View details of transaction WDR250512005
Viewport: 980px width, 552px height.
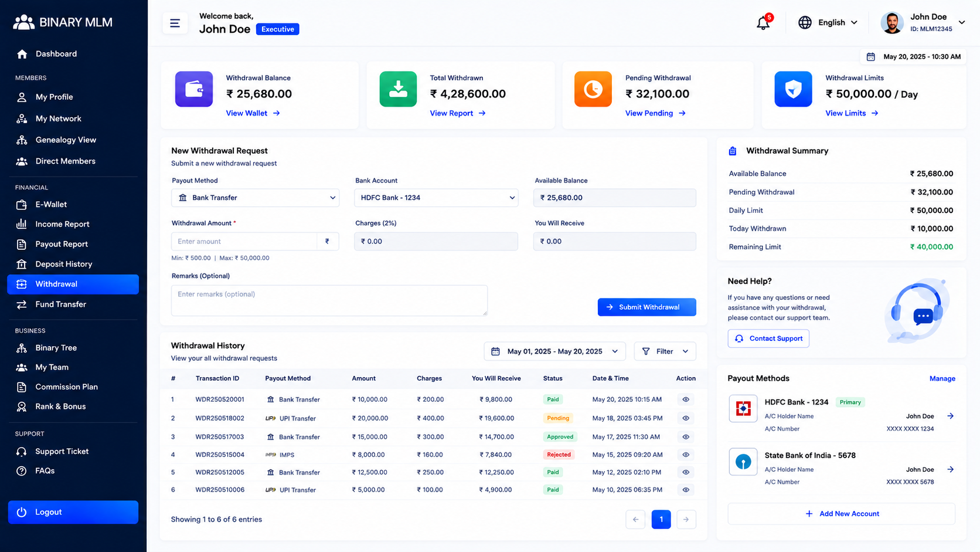click(686, 472)
